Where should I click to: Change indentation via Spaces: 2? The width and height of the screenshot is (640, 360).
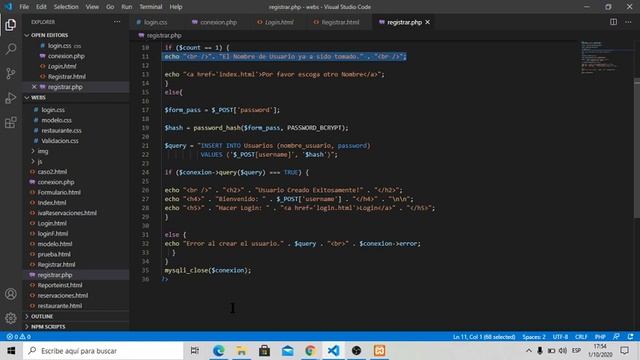coord(534,337)
